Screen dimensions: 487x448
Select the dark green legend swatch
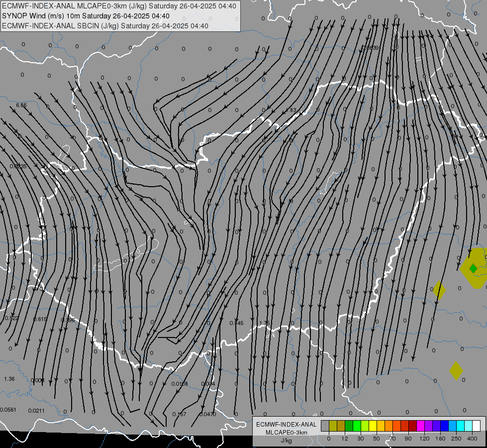349,426
